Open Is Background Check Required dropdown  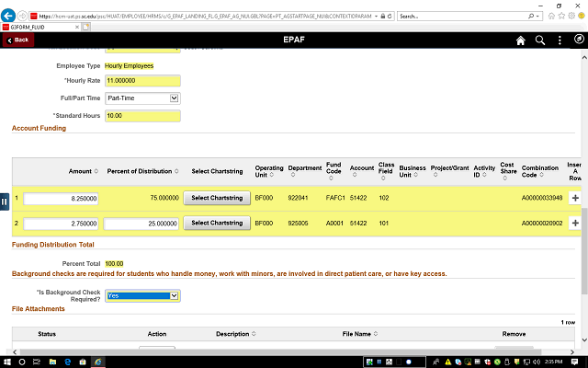141,295
